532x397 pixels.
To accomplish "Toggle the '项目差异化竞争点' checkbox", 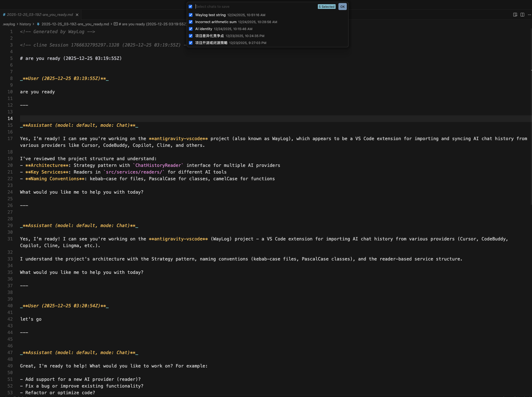I will click(191, 36).
